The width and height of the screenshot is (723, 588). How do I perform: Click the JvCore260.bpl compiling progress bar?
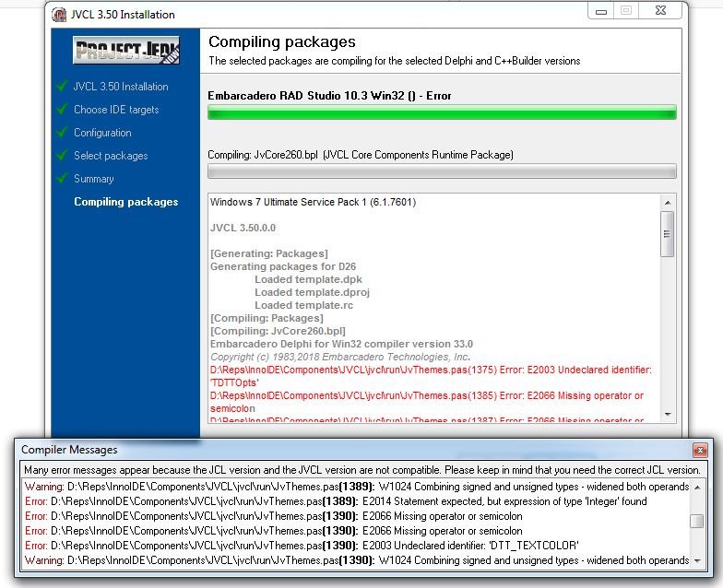tap(442, 171)
